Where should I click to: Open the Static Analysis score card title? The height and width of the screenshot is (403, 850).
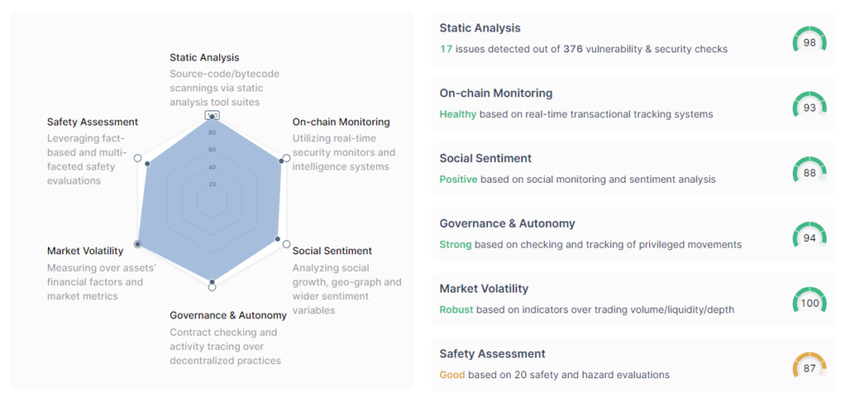click(x=480, y=28)
